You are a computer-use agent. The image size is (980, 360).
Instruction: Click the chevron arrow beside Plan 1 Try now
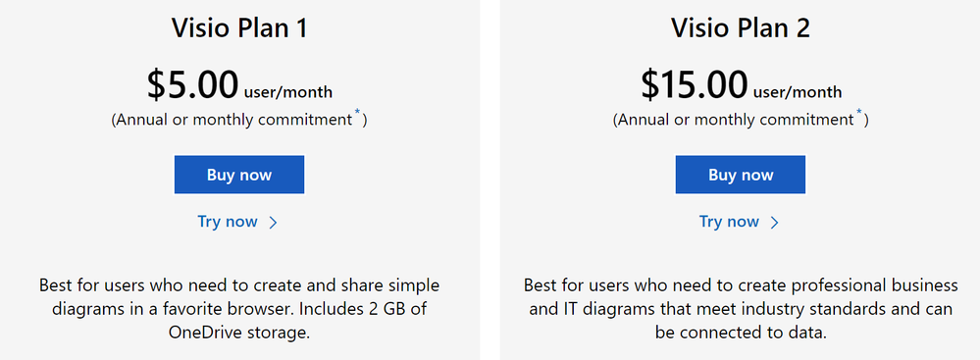point(273,223)
